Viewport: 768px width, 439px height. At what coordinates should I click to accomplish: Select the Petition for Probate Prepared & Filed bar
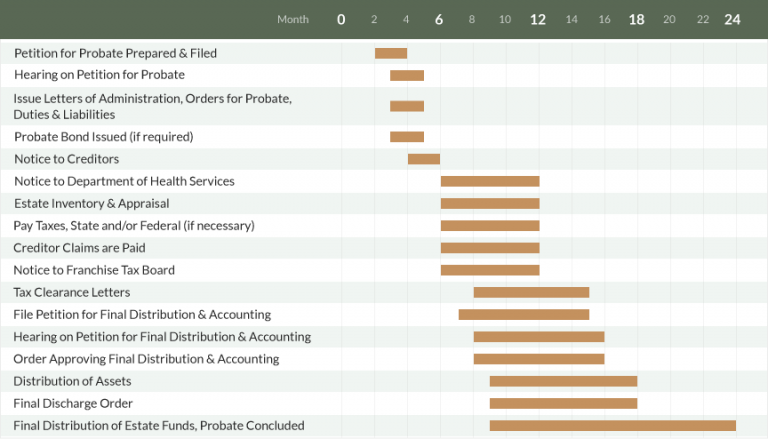(391, 53)
